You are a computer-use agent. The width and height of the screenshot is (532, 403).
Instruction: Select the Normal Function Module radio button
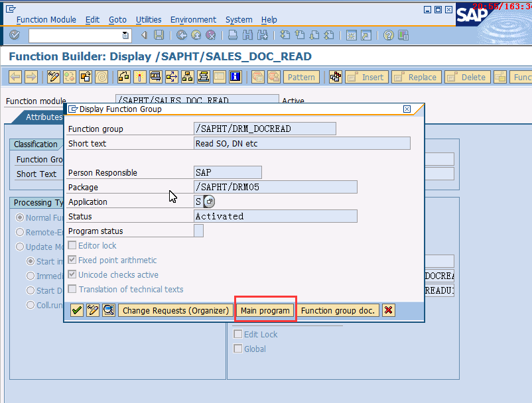(x=21, y=217)
